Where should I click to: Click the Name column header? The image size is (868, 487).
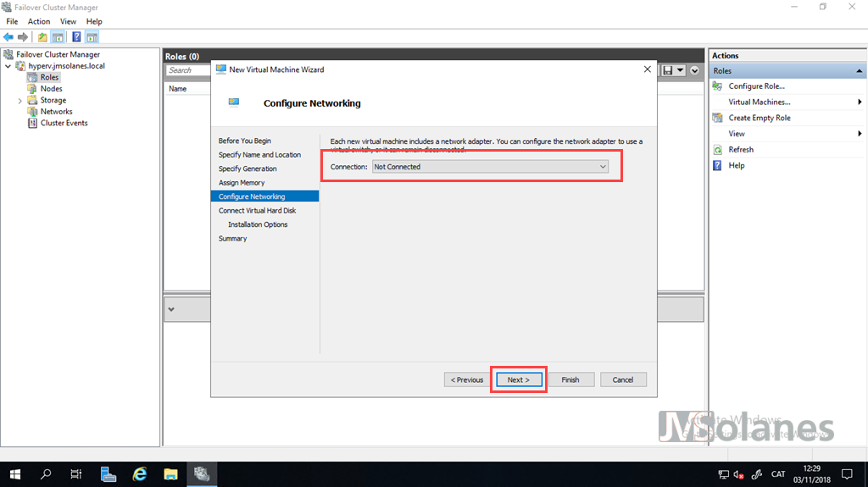pos(178,89)
